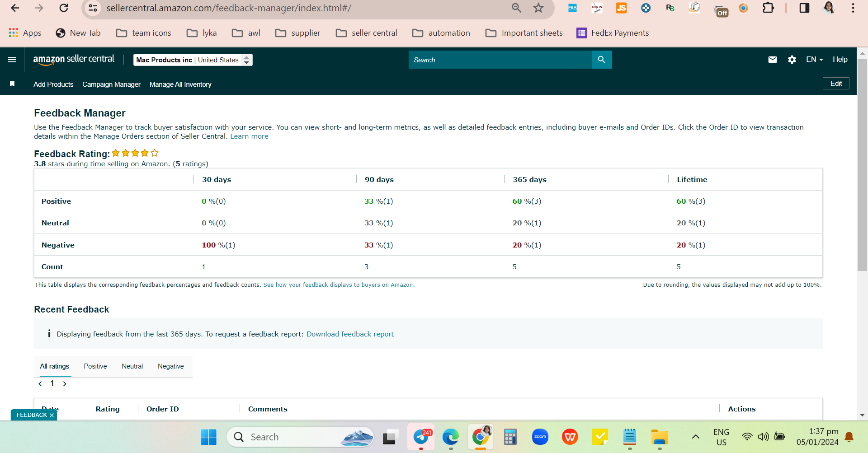
Task: Open Chrome three-dot menu
Action: [853, 8]
